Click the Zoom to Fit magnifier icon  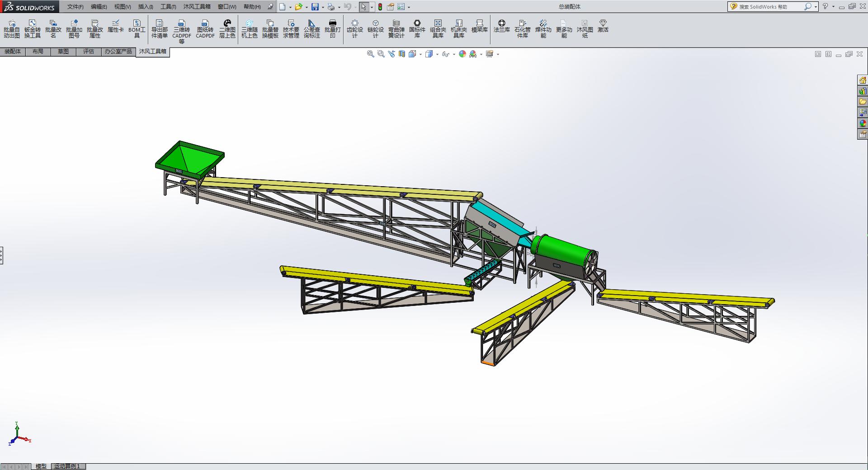[370, 54]
